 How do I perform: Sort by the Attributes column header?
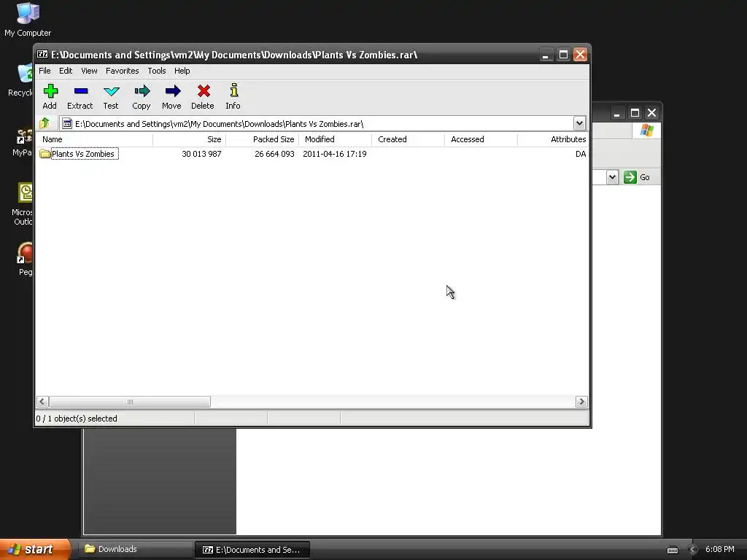point(553,139)
